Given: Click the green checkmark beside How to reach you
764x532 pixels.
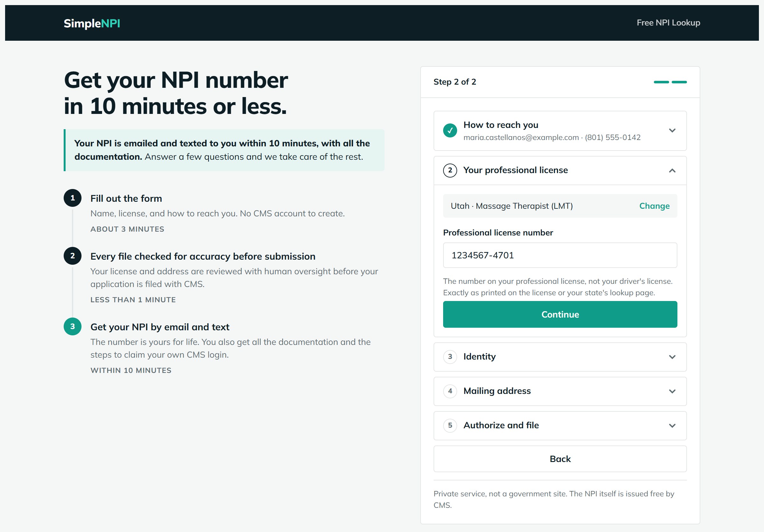Looking at the screenshot, I should tap(450, 130).
